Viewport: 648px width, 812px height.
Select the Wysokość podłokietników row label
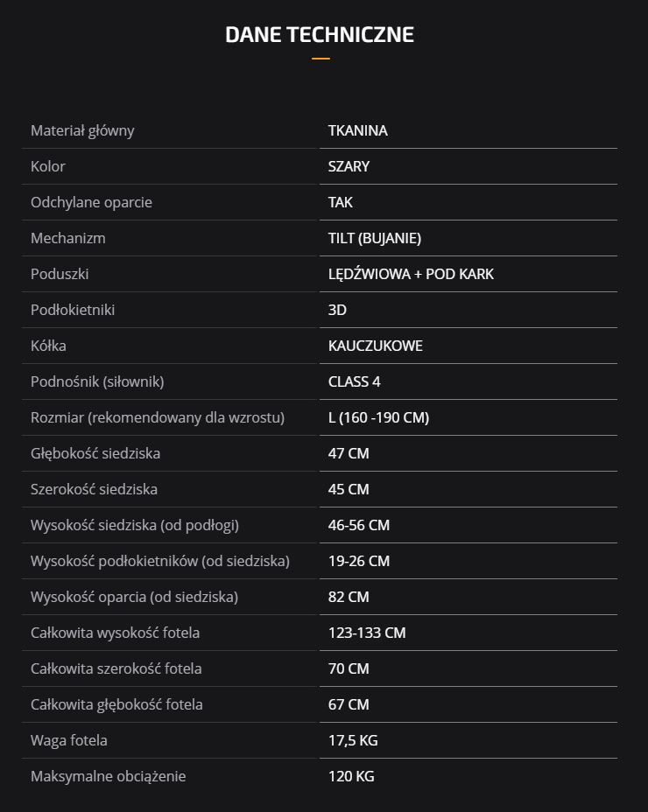[x=159, y=561]
